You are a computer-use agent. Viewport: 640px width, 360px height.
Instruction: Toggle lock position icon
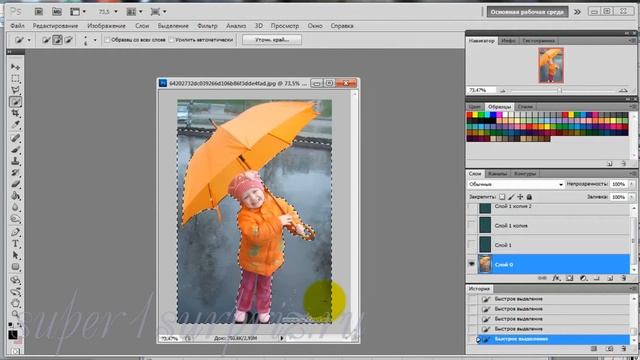520,197
